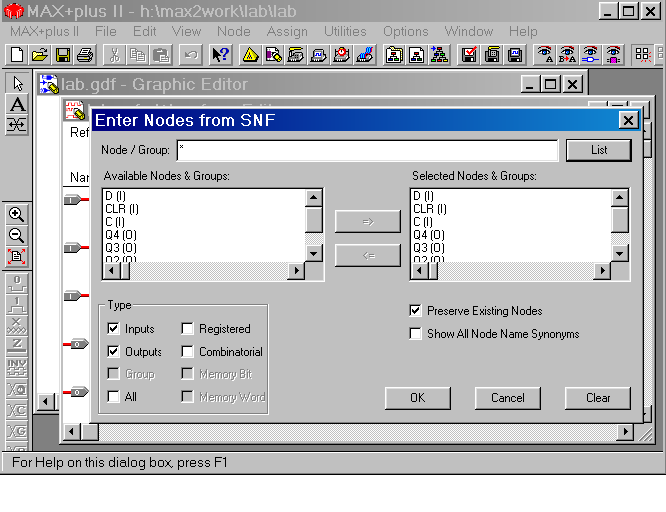
Task: Click up arrow of Selected Nodes scrollbar
Action: click(619, 198)
